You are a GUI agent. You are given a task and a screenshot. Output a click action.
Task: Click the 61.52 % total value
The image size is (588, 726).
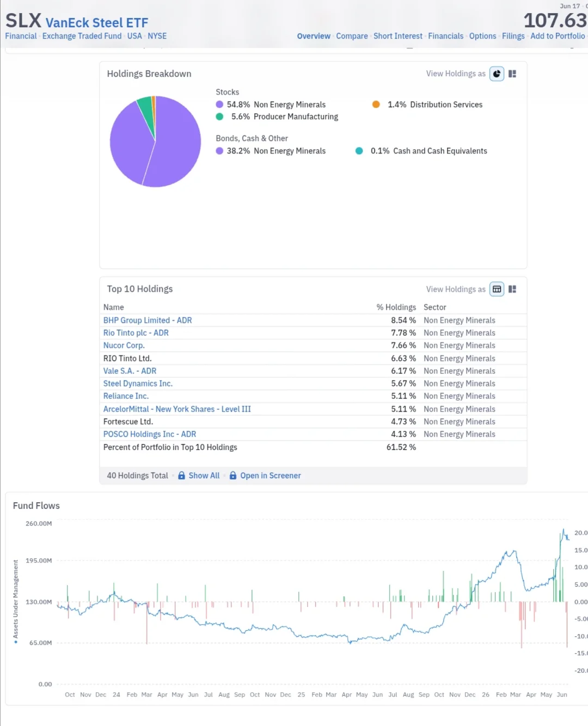tap(401, 447)
